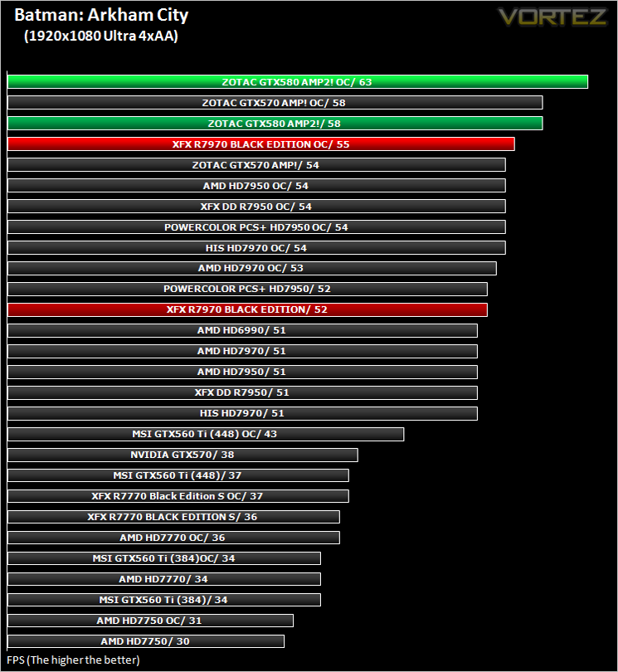This screenshot has height=672, width=618.
Task: Click the FPS (The higher the better) label
Action: [x=73, y=660]
